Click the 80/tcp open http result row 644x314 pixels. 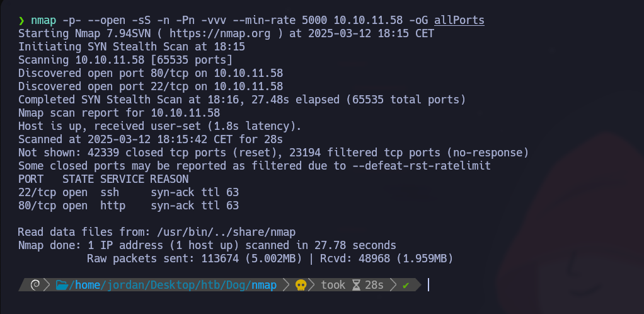tap(129, 206)
